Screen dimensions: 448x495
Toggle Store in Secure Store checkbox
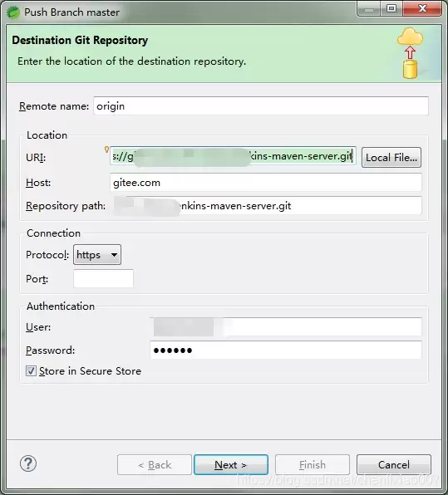point(31,371)
